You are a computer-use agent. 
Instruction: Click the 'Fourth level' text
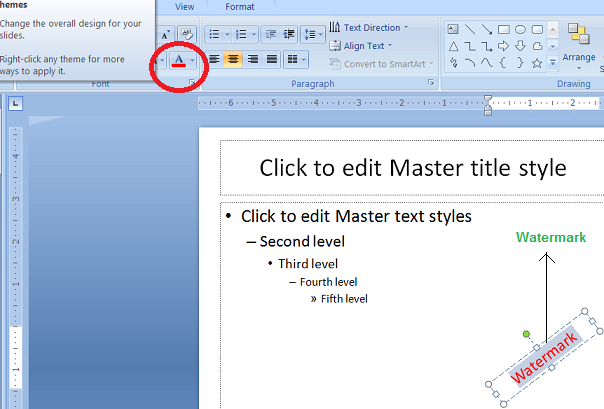tap(329, 282)
